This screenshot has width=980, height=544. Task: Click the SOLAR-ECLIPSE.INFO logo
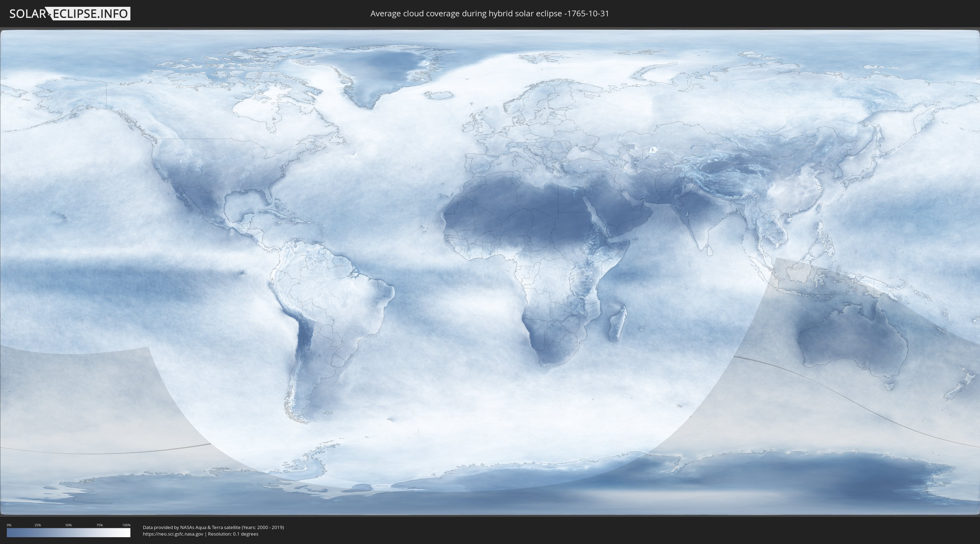coord(70,14)
